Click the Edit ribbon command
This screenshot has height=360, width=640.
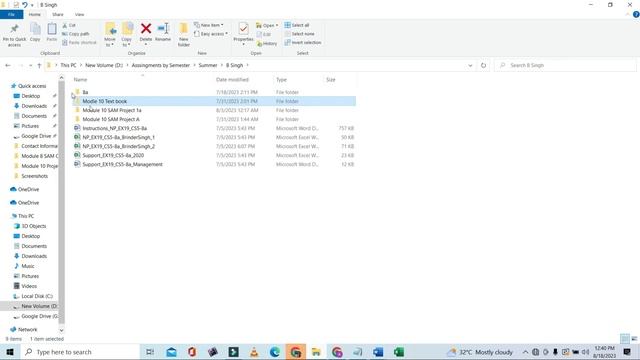(264, 34)
